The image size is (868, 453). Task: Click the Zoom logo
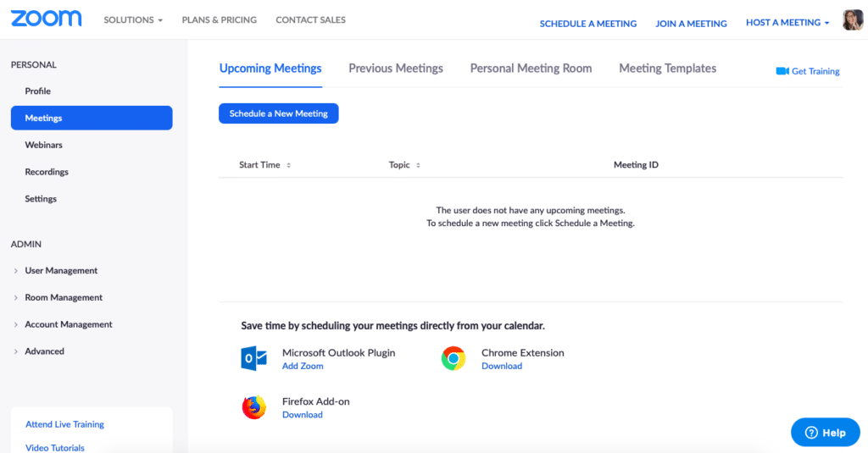coord(47,19)
